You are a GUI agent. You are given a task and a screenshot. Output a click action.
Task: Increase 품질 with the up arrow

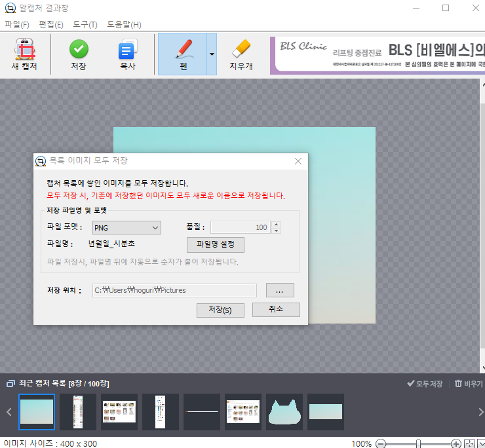(276, 224)
